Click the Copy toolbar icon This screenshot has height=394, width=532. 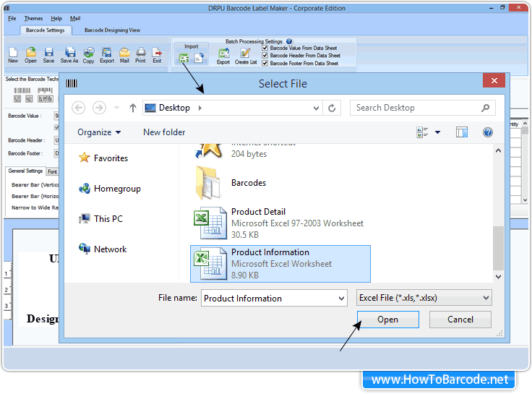(89, 56)
